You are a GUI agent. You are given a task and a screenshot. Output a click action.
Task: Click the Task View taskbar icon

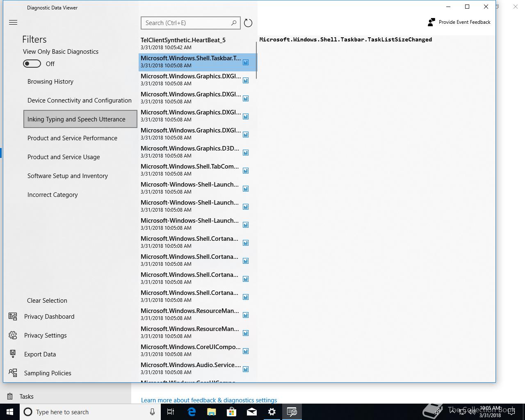pos(171,412)
